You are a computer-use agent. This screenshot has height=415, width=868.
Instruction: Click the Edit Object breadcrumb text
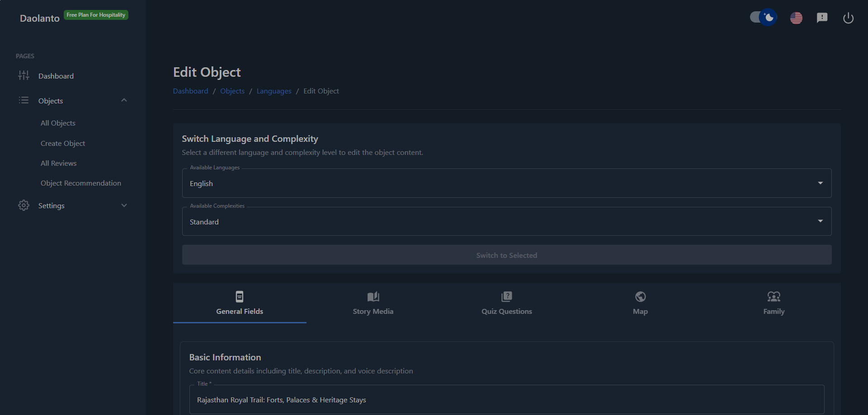coord(321,91)
